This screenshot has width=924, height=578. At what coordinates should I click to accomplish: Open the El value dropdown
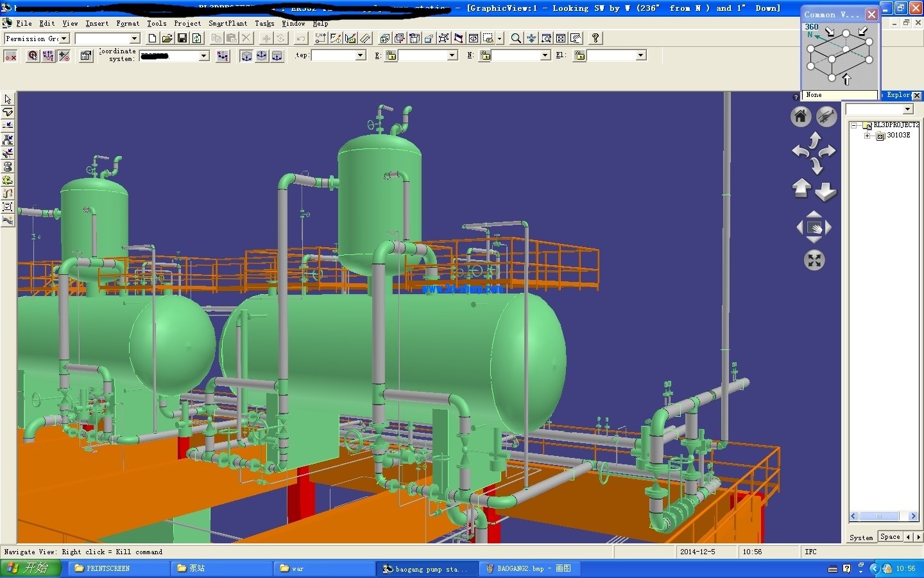coord(640,56)
